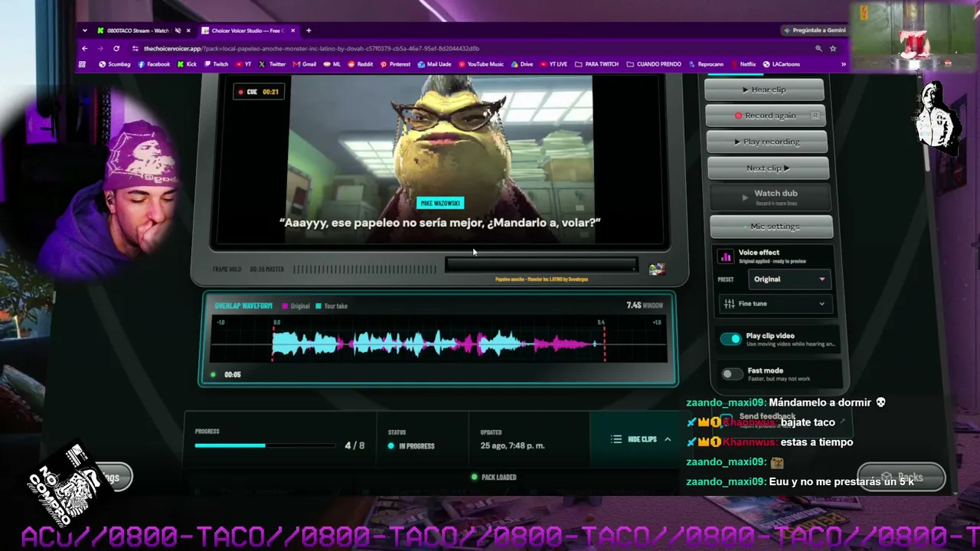Open a new browser tab

point(309,31)
